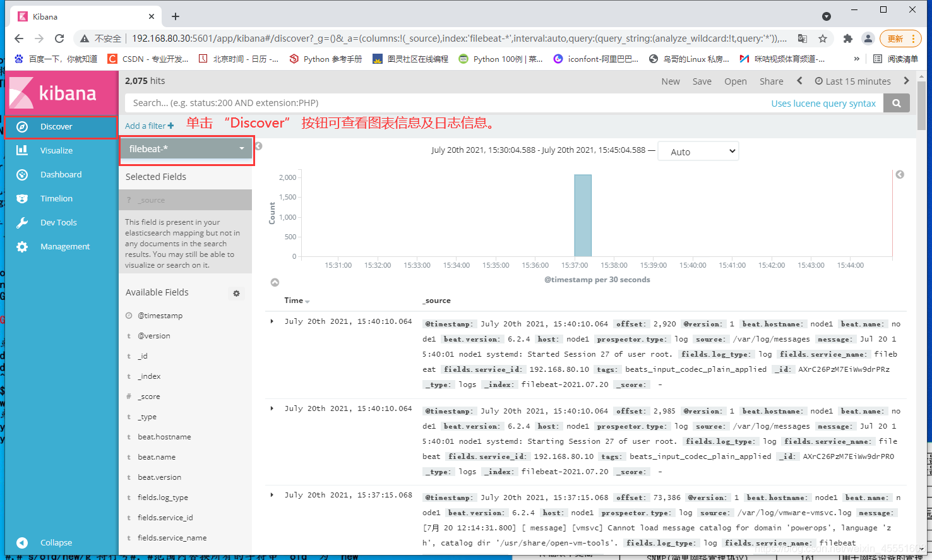
Task: Hide the histogram legend arrow
Action: click(x=900, y=174)
